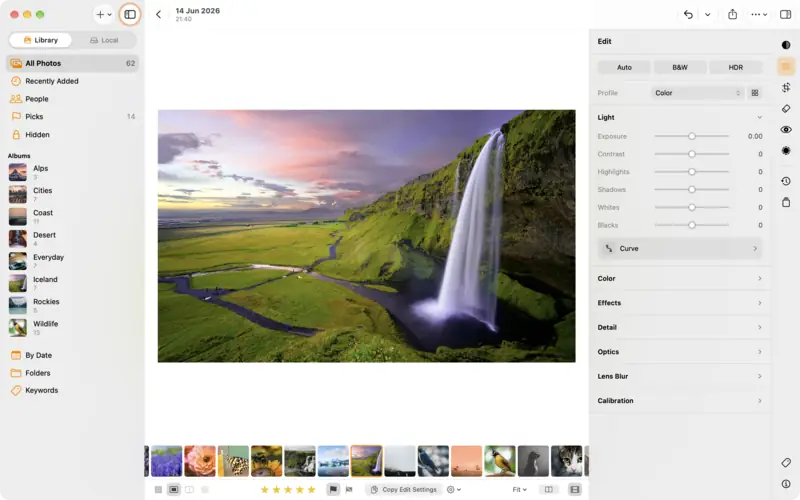Toggle the left sidebar visibility
The height and width of the screenshot is (500, 800).
coord(130,14)
